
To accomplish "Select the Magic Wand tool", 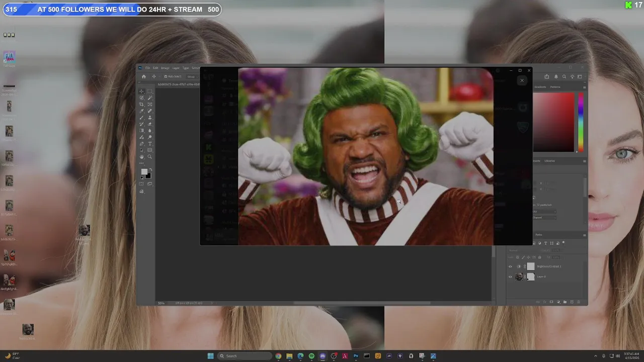I will click(x=150, y=98).
